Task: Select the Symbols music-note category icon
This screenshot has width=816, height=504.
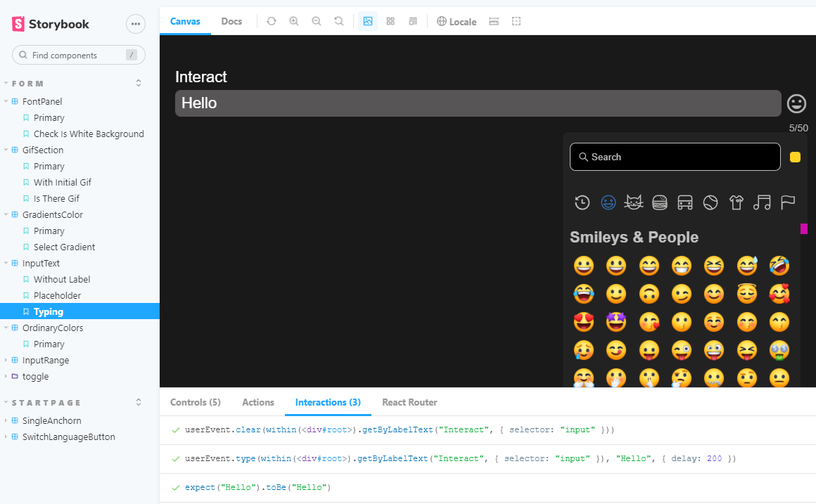Action: click(762, 202)
